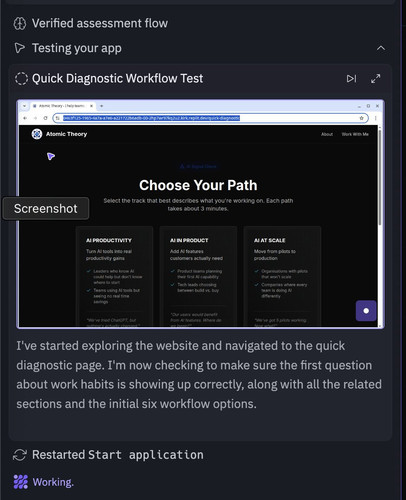Image resolution: width=406 pixels, height=500 pixels.
Task: Select the AI In Product card
Action: tap(198, 276)
